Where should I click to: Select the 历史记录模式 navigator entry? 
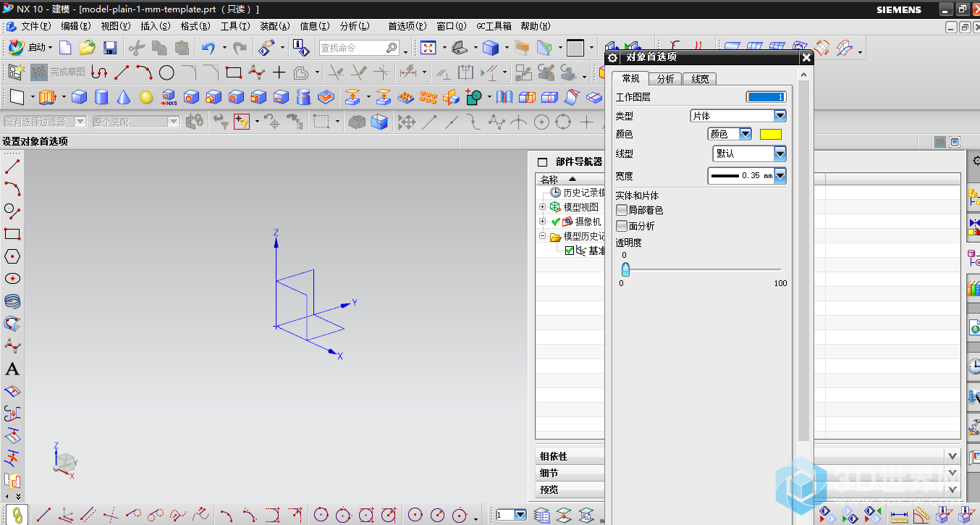(577, 193)
